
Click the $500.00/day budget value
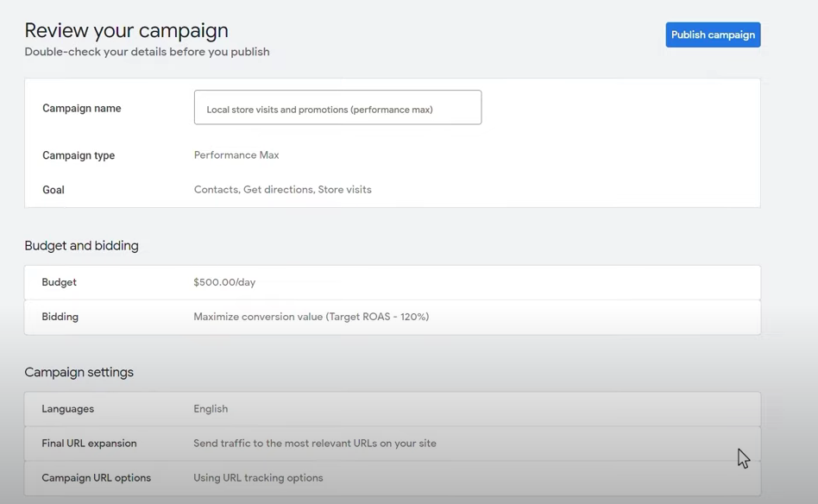click(x=224, y=282)
